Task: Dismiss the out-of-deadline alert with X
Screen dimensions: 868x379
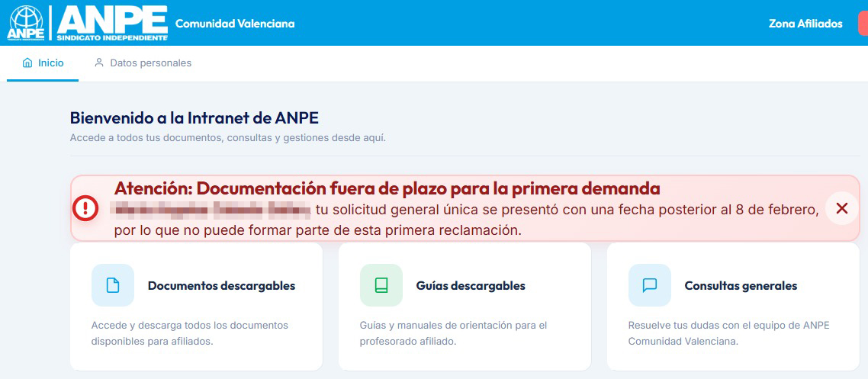Action: tap(842, 208)
